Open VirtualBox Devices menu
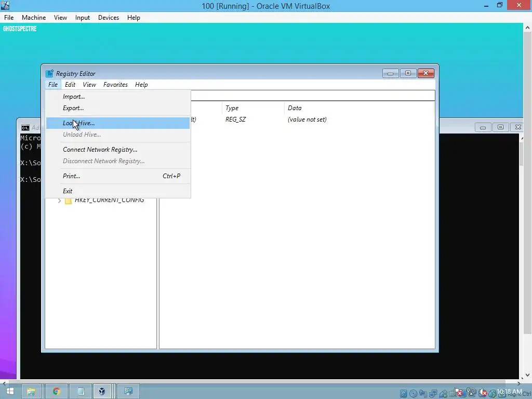The height and width of the screenshot is (399, 532). tap(109, 18)
